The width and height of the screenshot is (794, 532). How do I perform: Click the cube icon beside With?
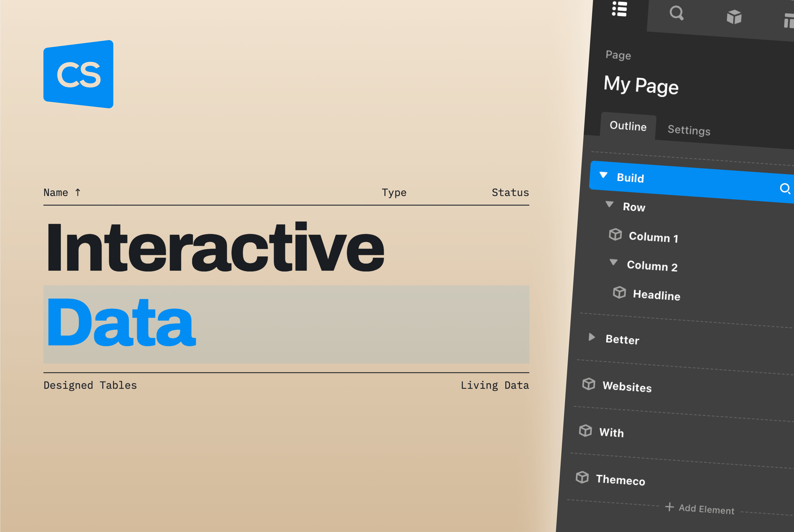click(585, 430)
